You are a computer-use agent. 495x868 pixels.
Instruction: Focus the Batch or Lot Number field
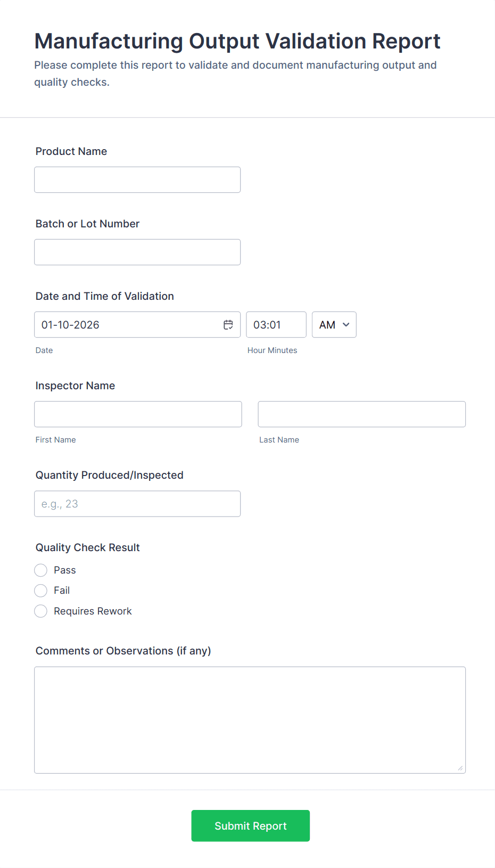click(137, 252)
